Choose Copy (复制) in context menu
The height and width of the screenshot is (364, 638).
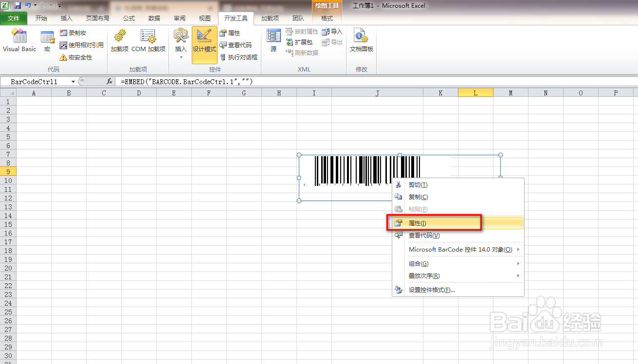tap(458, 197)
